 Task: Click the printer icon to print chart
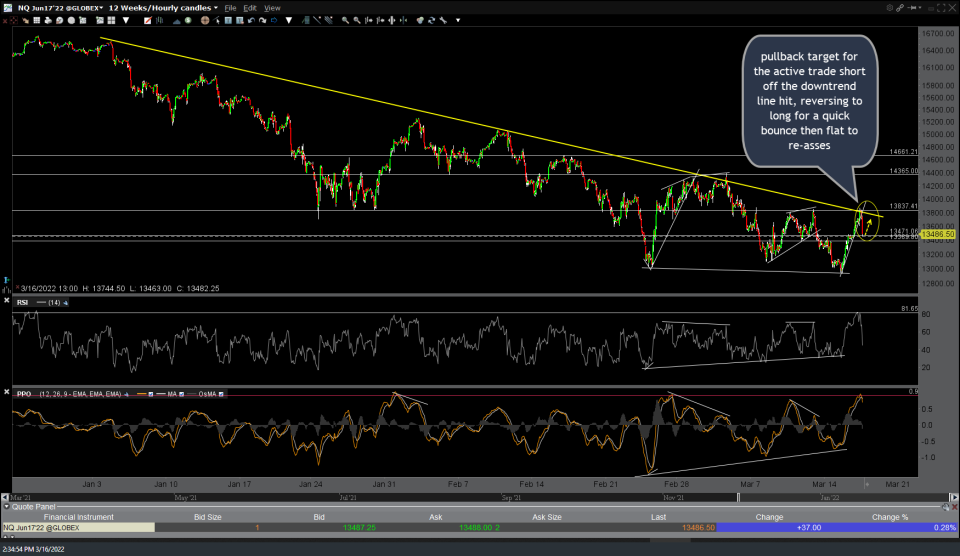(x=48, y=20)
